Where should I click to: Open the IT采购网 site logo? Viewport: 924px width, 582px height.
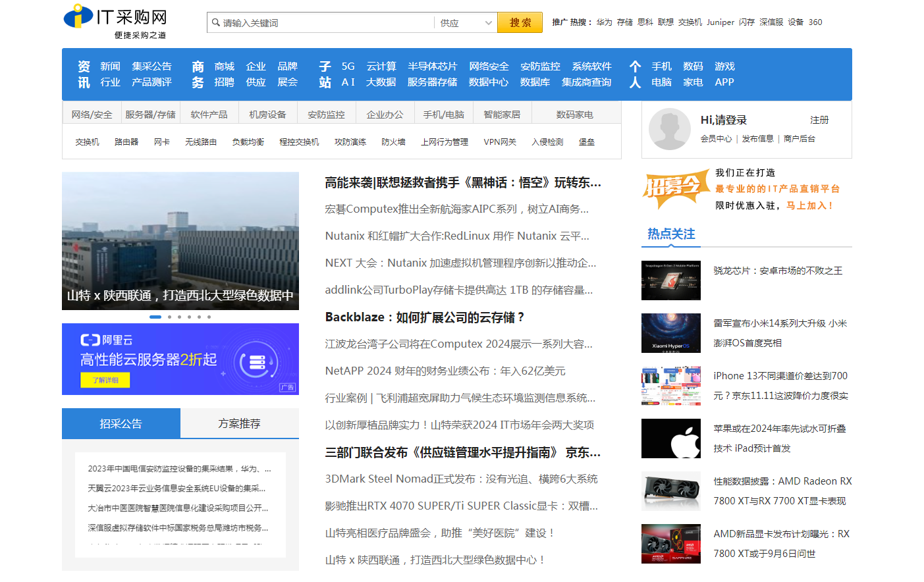coord(115,22)
